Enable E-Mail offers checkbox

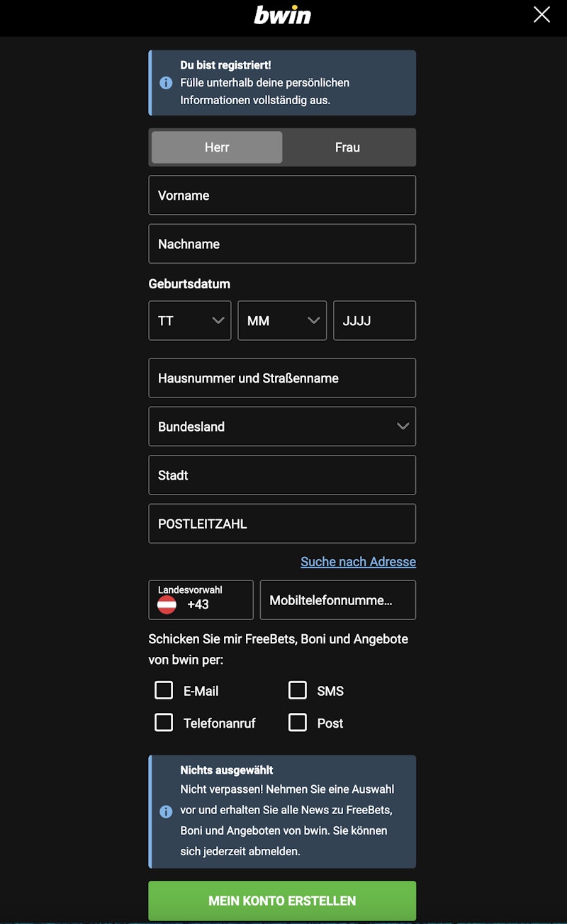click(x=164, y=690)
